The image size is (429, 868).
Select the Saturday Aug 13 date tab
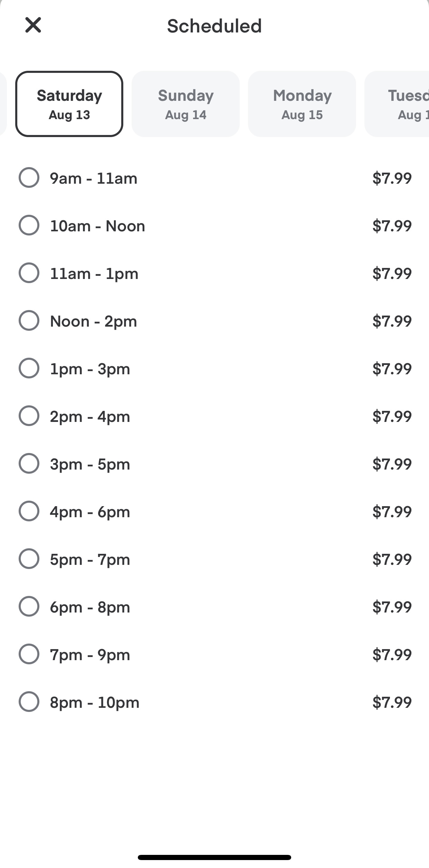[x=69, y=104]
